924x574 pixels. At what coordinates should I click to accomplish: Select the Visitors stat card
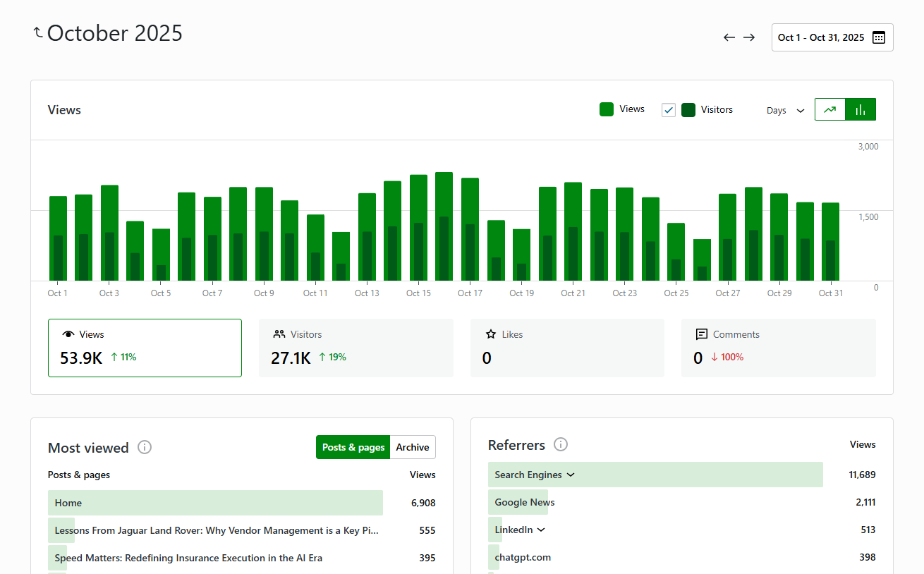355,348
